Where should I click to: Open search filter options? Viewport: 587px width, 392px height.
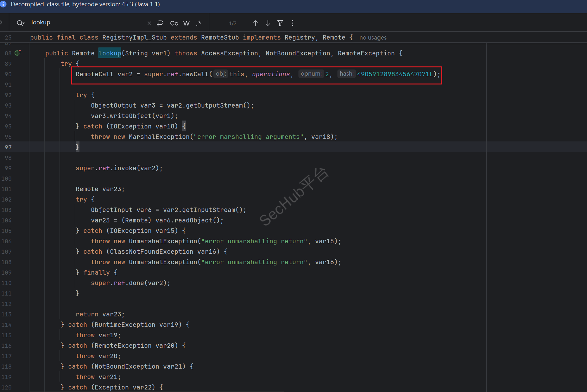pyautogui.click(x=280, y=23)
